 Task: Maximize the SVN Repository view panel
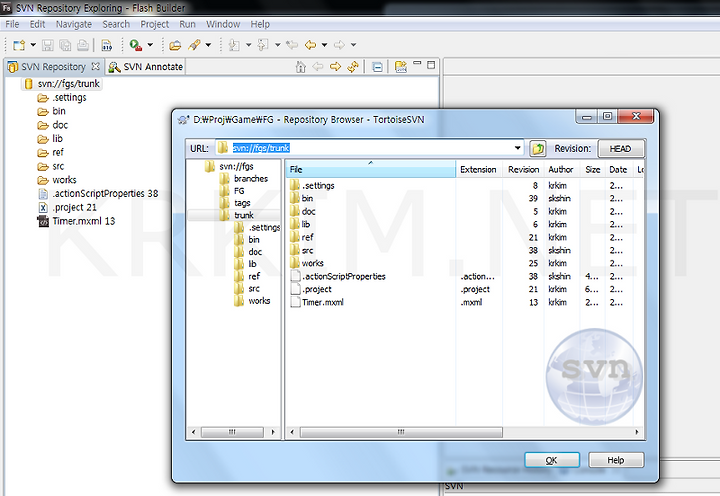[x=431, y=65]
